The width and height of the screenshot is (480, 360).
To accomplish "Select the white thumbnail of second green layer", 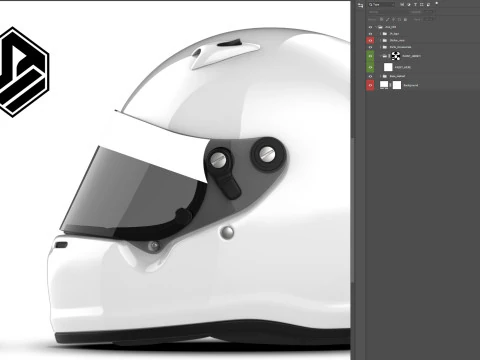I will 388,67.
